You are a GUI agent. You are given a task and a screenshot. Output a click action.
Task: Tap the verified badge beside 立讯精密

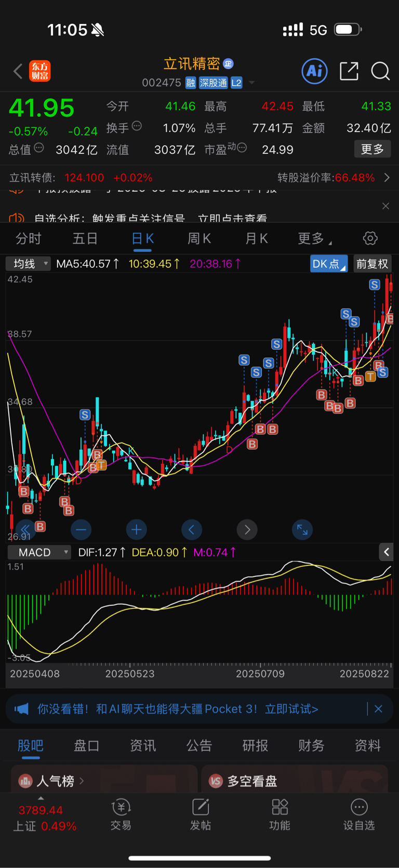(228, 63)
